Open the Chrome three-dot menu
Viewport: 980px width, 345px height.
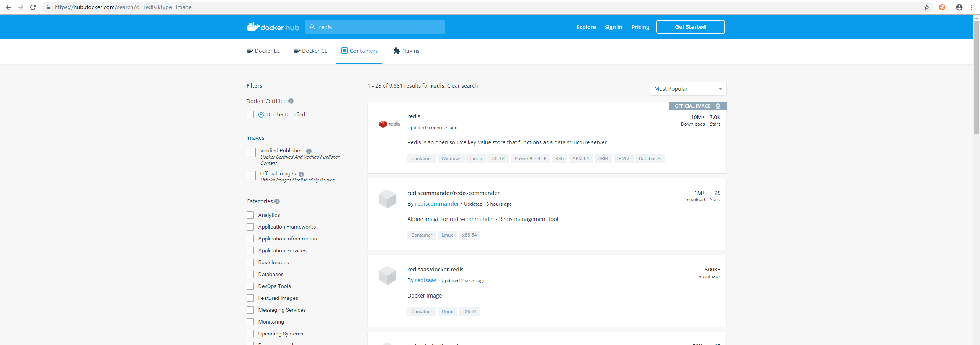pos(972,7)
